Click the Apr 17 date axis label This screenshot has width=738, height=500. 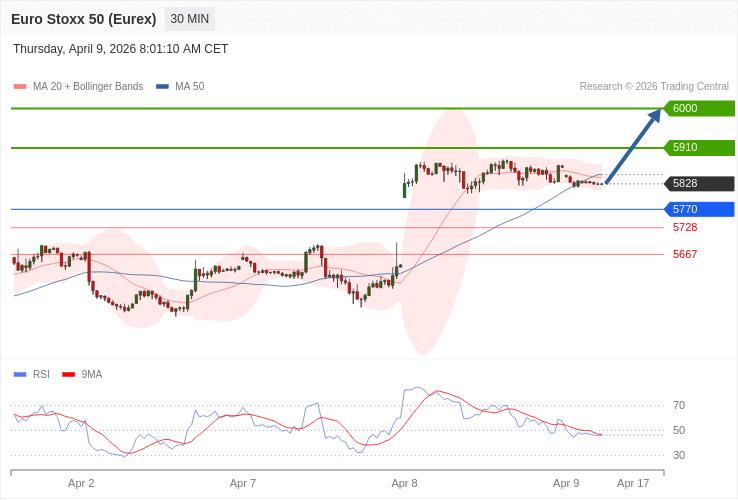(x=633, y=484)
